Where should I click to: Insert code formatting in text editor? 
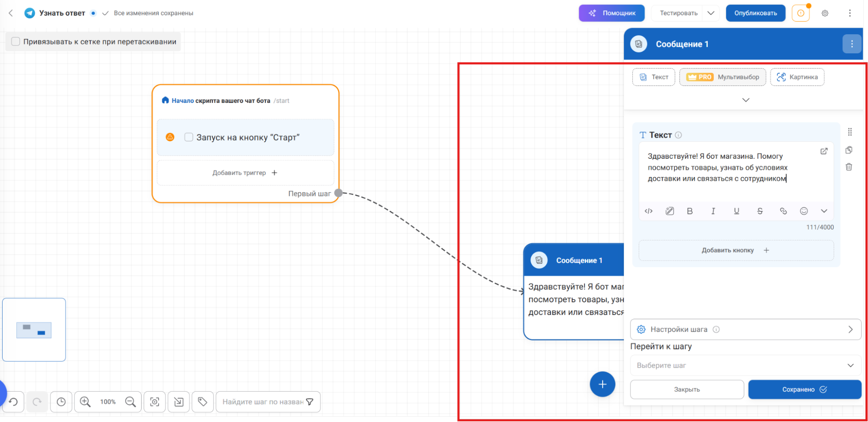point(649,211)
